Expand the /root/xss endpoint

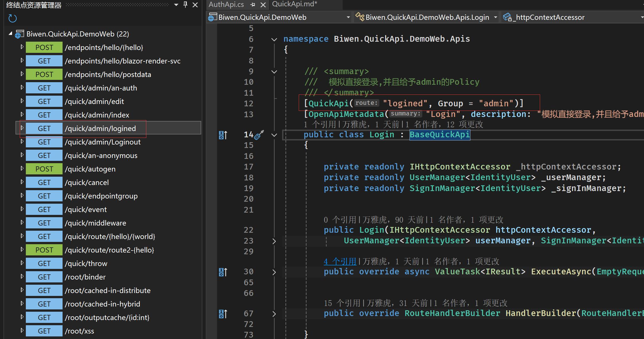(x=22, y=330)
